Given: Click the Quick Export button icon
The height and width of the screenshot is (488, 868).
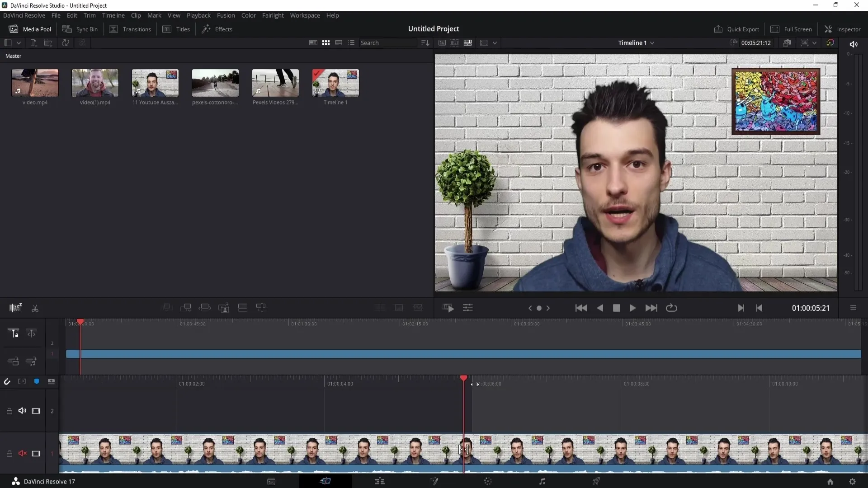Looking at the screenshot, I should [718, 28].
